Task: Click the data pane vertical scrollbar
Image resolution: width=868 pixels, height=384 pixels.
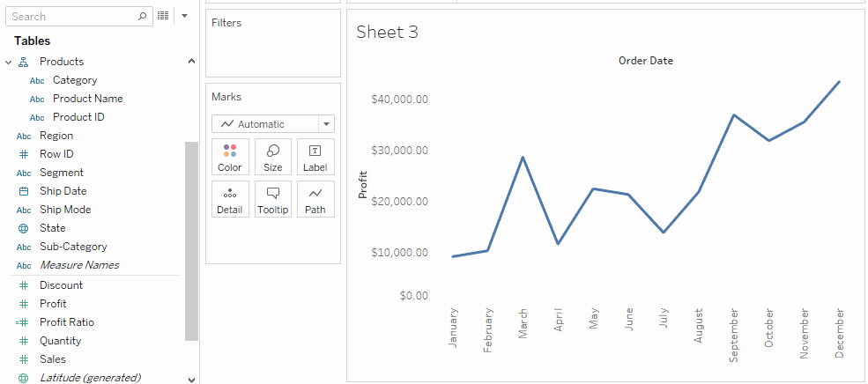Action: tap(191, 240)
